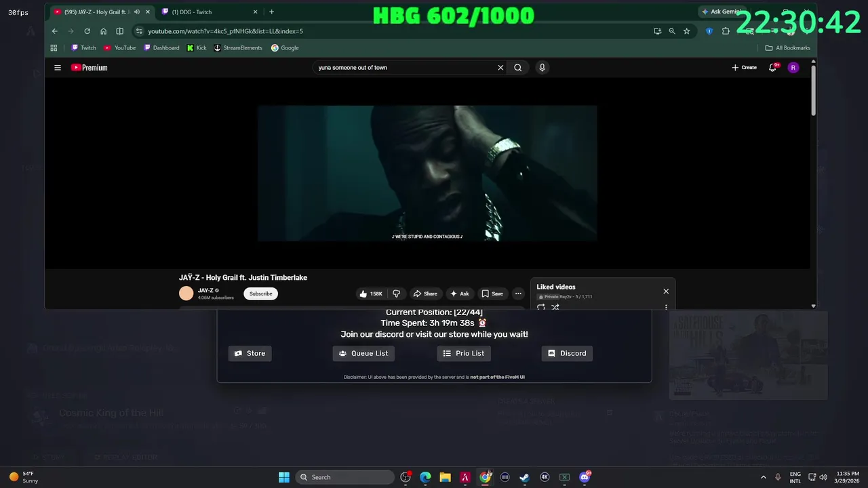Open the Kick bookmark

197,48
